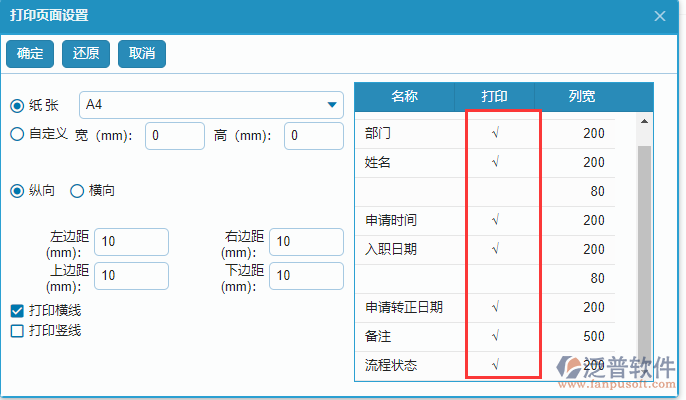Click the 打印 column header
Image resolution: width=686 pixels, height=400 pixels.
point(494,96)
